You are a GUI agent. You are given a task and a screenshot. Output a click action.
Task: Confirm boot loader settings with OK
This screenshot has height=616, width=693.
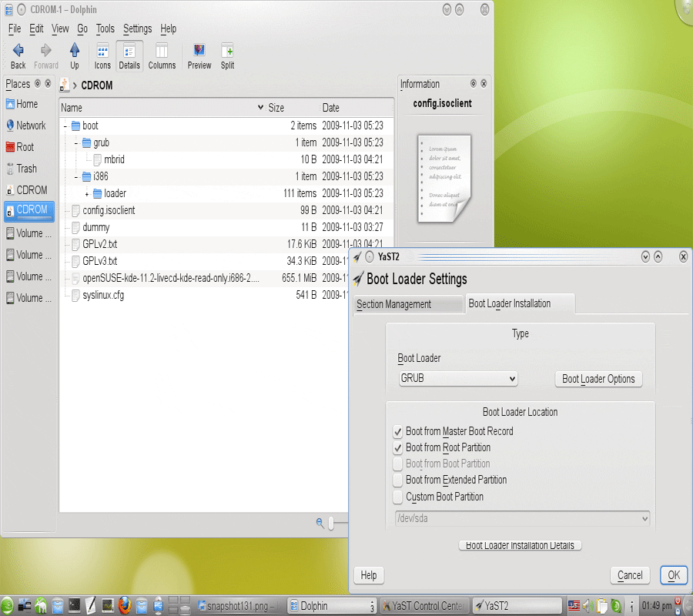(x=674, y=575)
